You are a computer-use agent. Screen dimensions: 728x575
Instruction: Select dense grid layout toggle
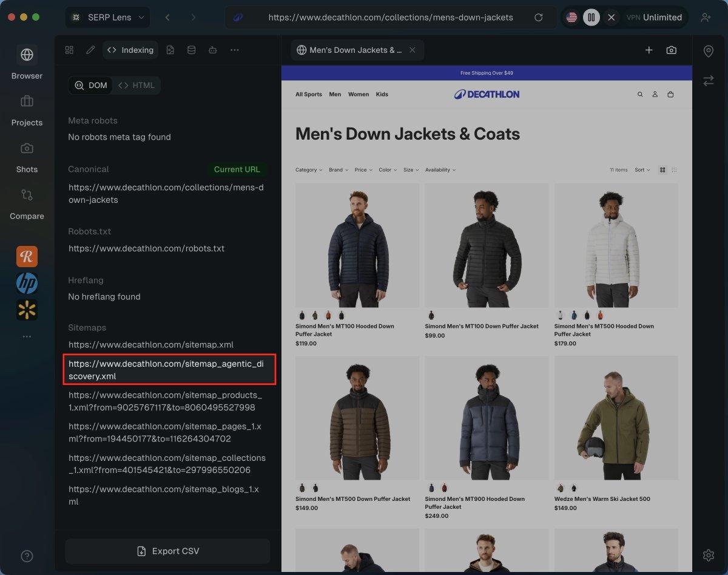(674, 170)
